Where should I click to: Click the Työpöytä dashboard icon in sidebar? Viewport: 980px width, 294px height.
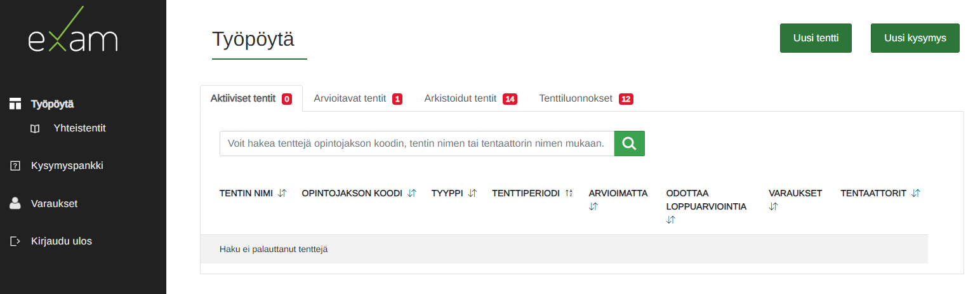pos(15,104)
